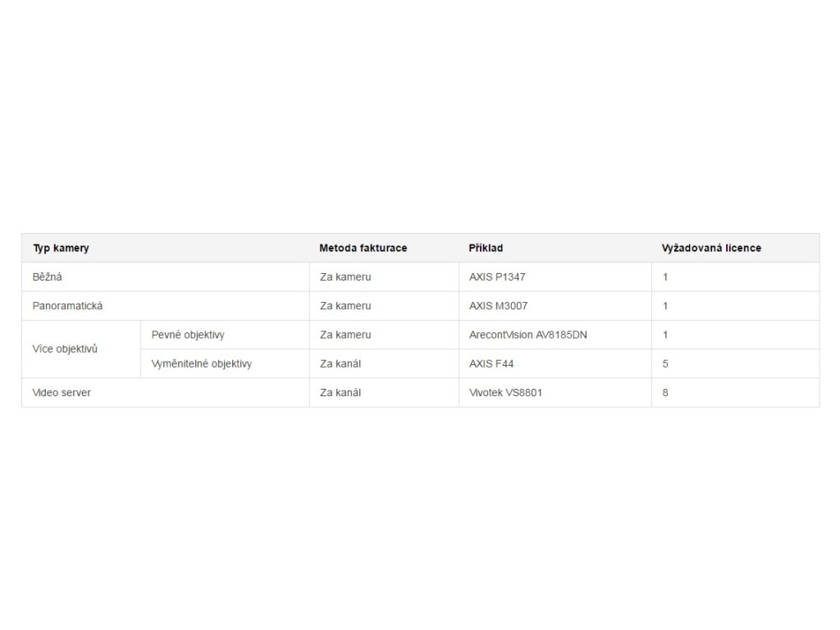Viewport: 840px width, 630px height.
Task: Select the "Běžná" camera type cell
Action: [48, 277]
